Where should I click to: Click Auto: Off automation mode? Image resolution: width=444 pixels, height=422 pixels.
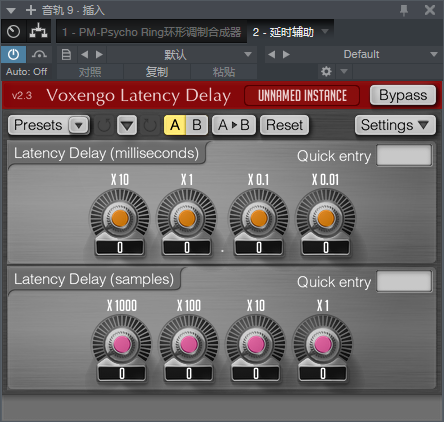26,72
